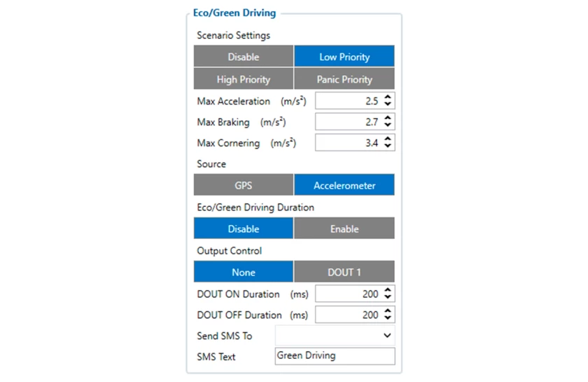Decrease DOUT OFF Duration with down arrow
The width and height of the screenshot is (588, 382).
[388, 318]
